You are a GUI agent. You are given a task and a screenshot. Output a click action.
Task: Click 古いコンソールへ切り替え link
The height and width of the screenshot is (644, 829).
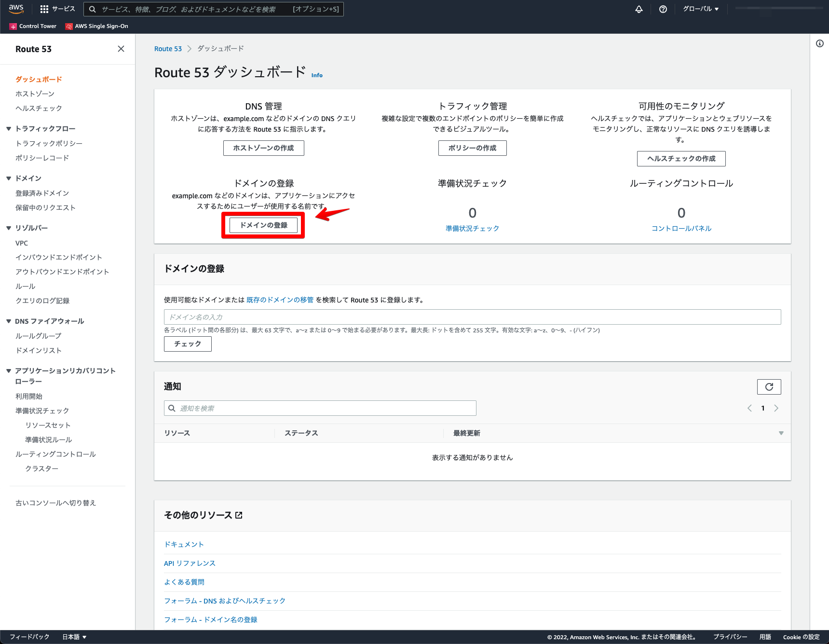coord(56,503)
